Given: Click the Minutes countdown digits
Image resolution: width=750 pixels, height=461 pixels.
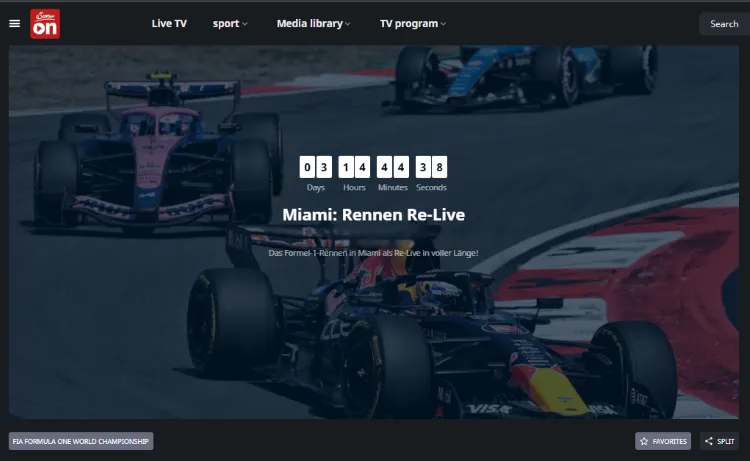Looking at the screenshot, I should pos(393,167).
